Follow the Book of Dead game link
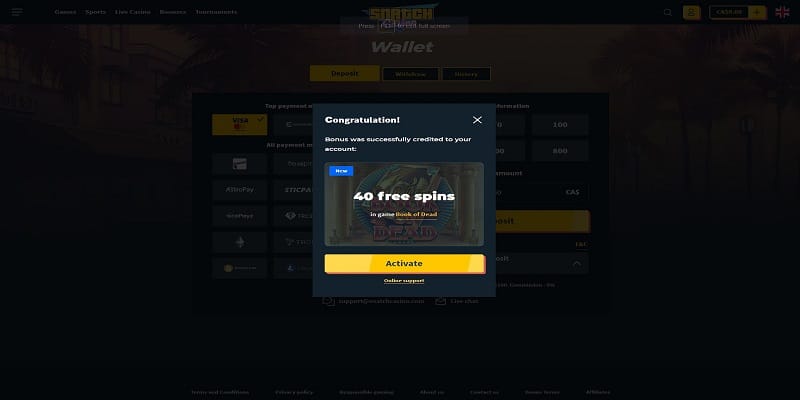800x400 pixels. point(416,214)
